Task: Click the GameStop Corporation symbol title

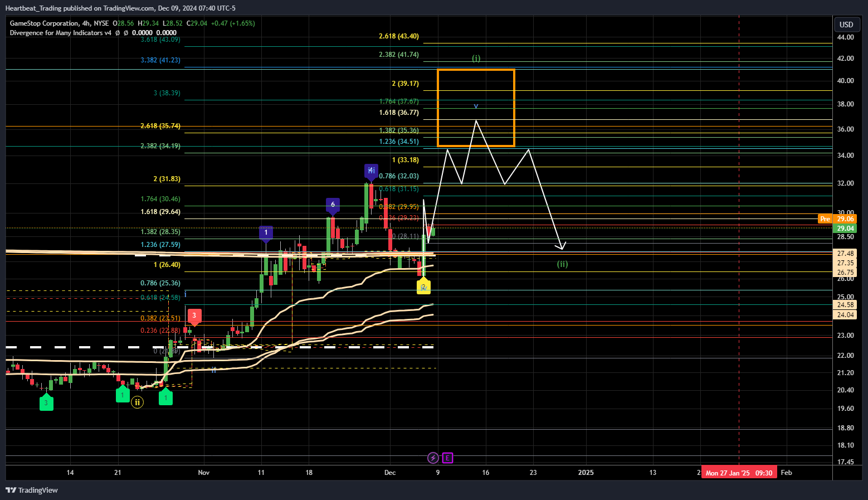Action: [x=44, y=23]
